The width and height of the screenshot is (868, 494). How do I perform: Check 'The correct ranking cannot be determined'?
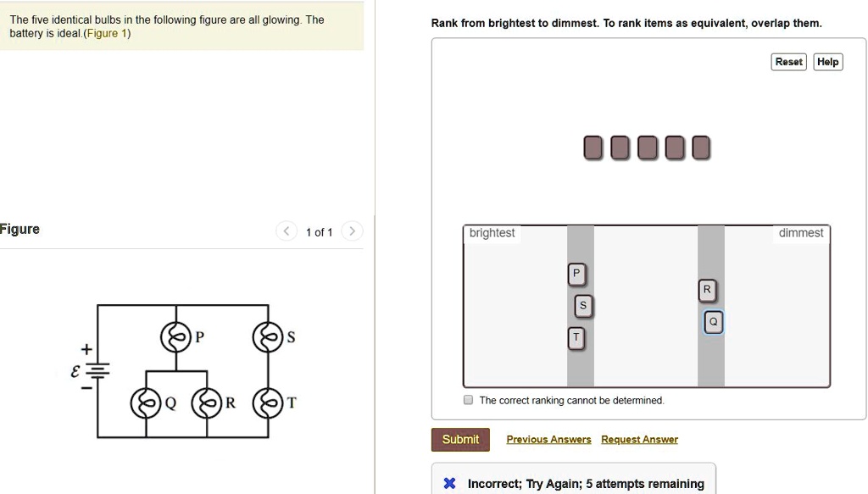468,400
